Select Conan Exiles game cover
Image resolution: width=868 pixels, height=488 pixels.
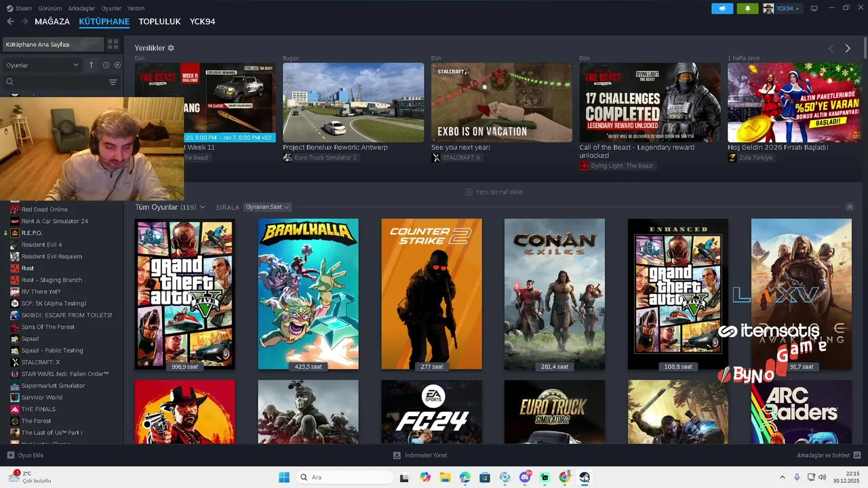tap(555, 294)
